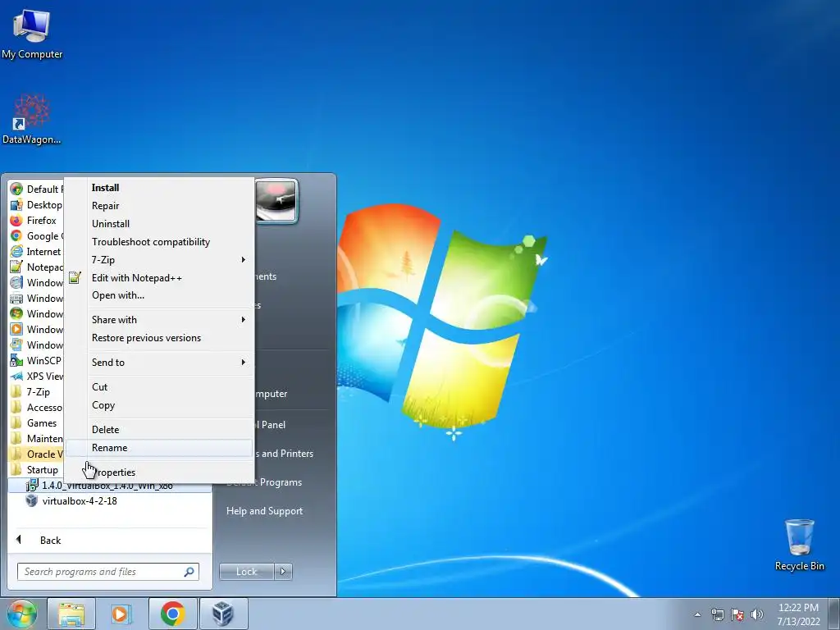The height and width of the screenshot is (630, 840).
Task: Click Default Programs chrome icon entry
Action: (x=36, y=189)
